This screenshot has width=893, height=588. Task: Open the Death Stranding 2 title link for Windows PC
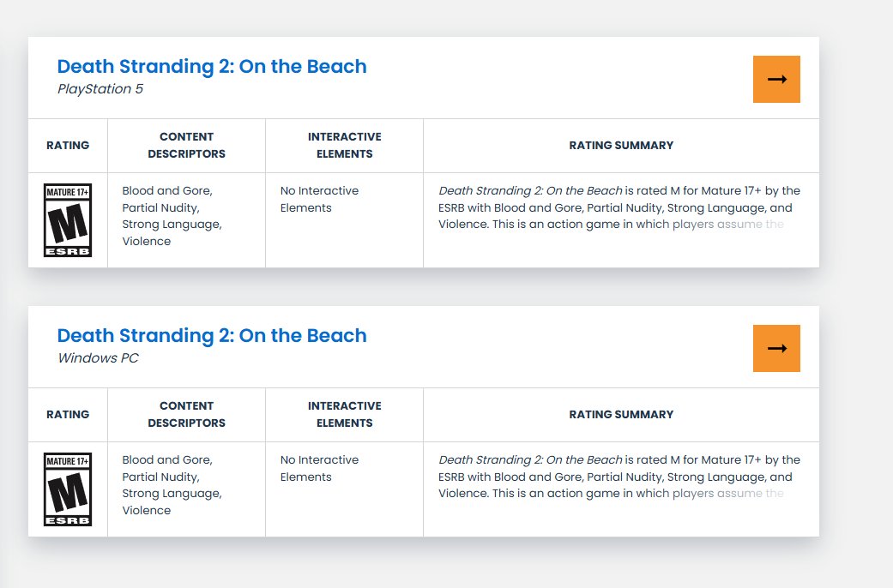[x=212, y=336]
